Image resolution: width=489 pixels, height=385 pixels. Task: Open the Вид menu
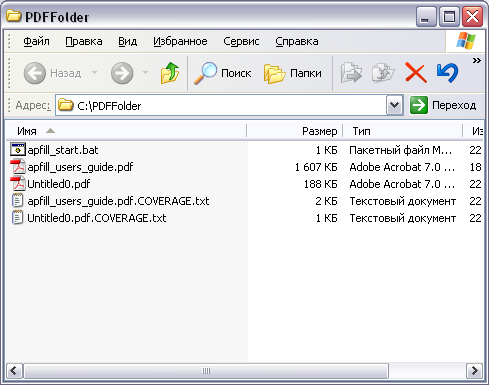click(128, 41)
